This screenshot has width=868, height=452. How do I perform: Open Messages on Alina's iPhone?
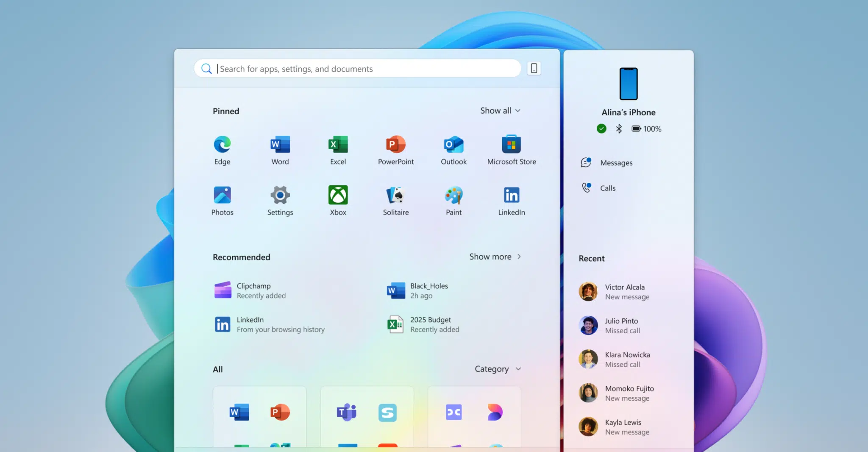point(616,162)
